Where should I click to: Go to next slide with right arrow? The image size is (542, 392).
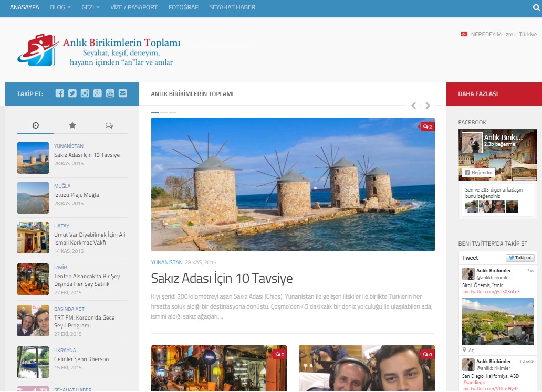pyautogui.click(x=428, y=105)
